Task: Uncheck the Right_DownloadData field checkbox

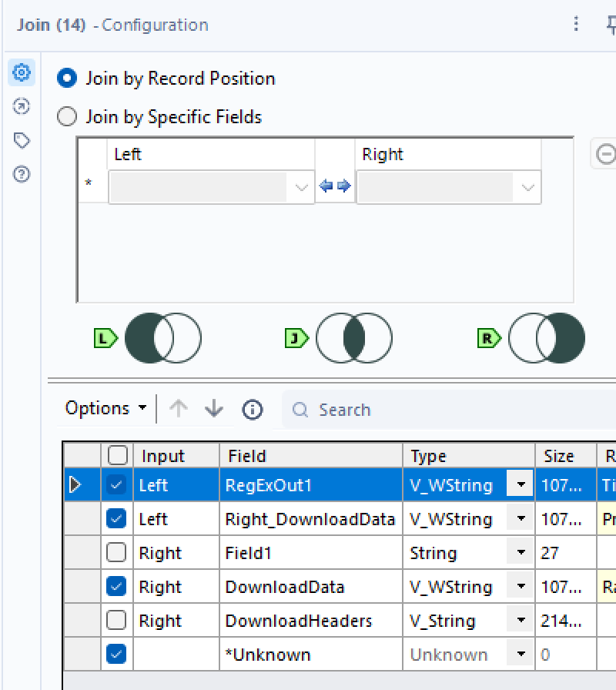Action: [116, 519]
